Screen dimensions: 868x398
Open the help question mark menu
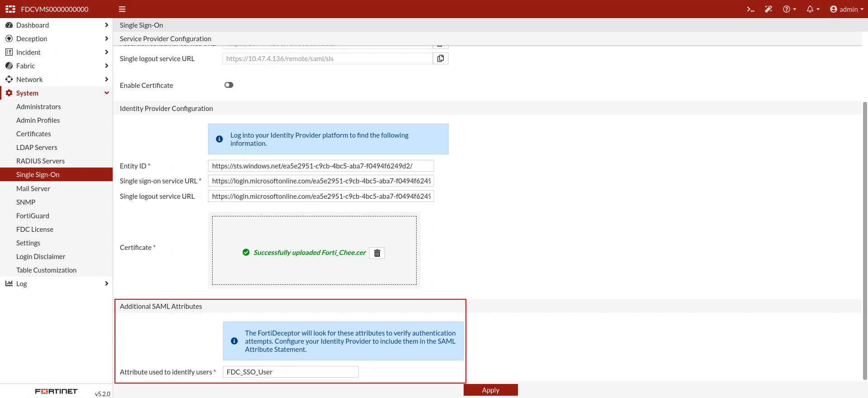[x=789, y=9]
